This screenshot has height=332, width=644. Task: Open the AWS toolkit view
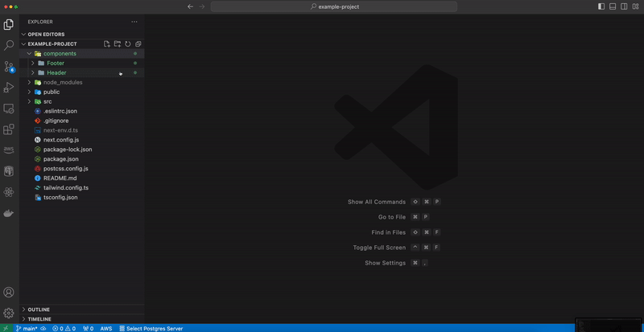tap(9, 150)
